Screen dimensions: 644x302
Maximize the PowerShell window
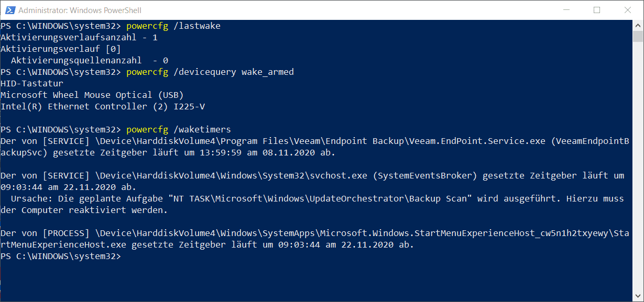coord(596,10)
